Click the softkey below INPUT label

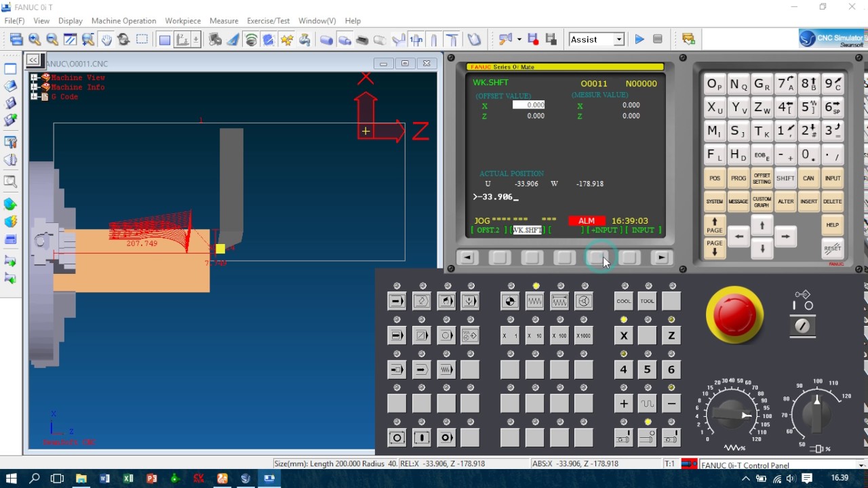pyautogui.click(x=629, y=258)
